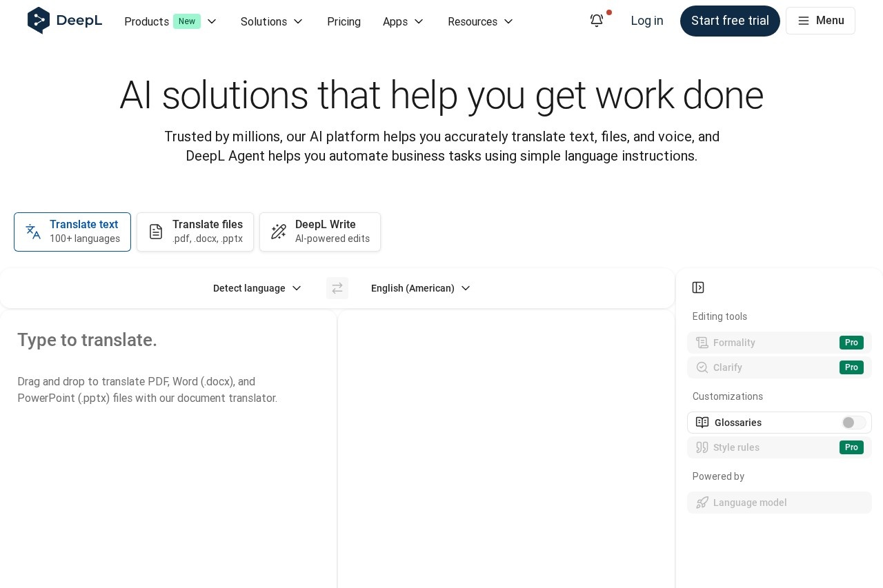The height and width of the screenshot is (588, 883).
Task: Click the swap languages arrows icon
Action: pyautogui.click(x=337, y=288)
